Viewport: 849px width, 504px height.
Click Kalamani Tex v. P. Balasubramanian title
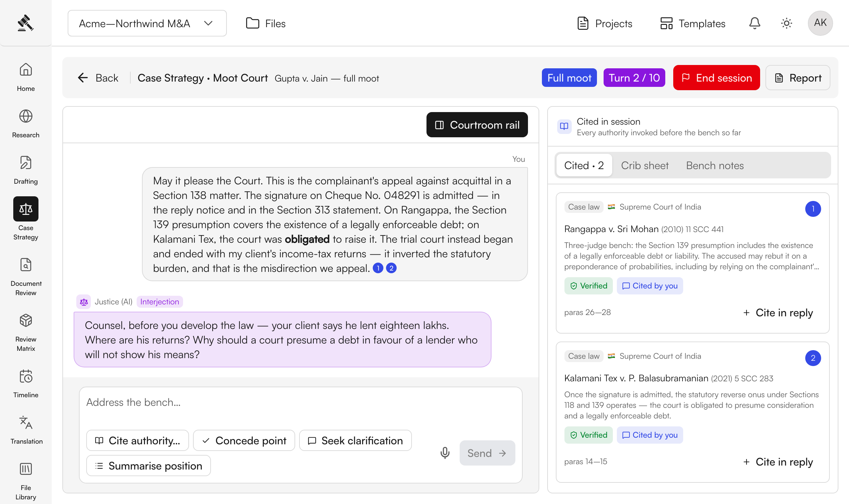pos(636,378)
